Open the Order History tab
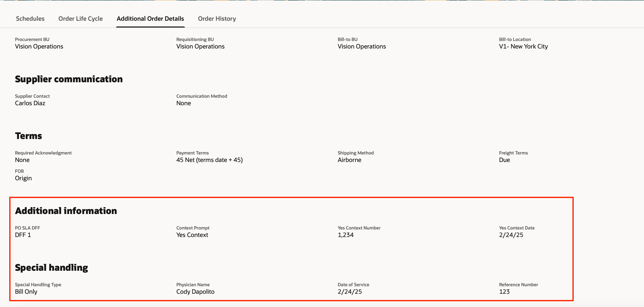The height and width of the screenshot is (307, 644). (217, 19)
